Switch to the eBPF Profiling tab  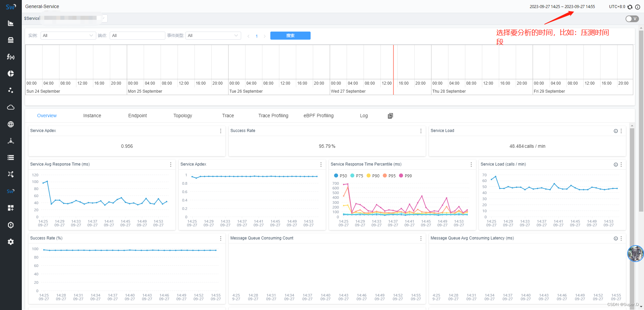pyautogui.click(x=319, y=116)
